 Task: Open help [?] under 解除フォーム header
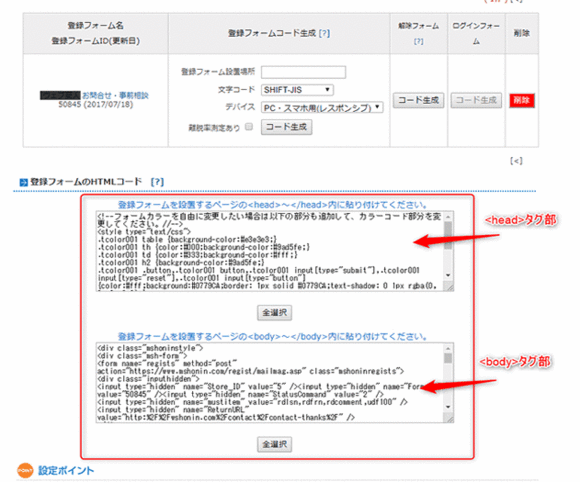[418, 41]
